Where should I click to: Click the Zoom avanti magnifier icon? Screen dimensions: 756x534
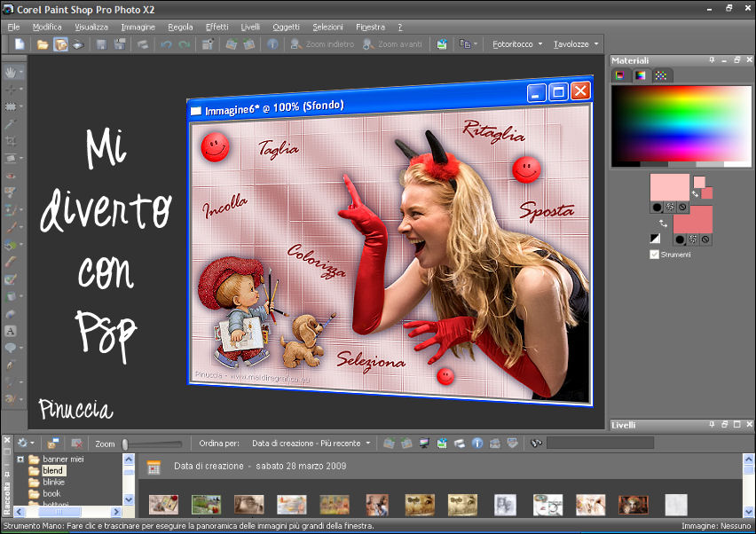(x=366, y=44)
